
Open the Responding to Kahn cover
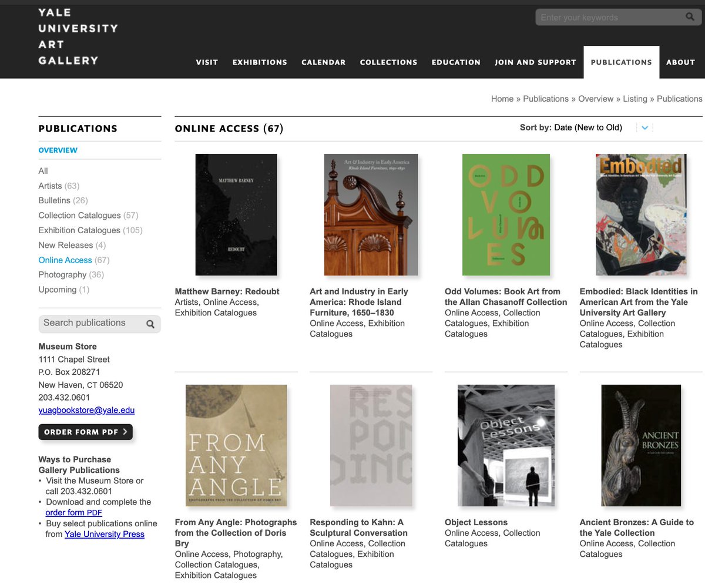371,446
